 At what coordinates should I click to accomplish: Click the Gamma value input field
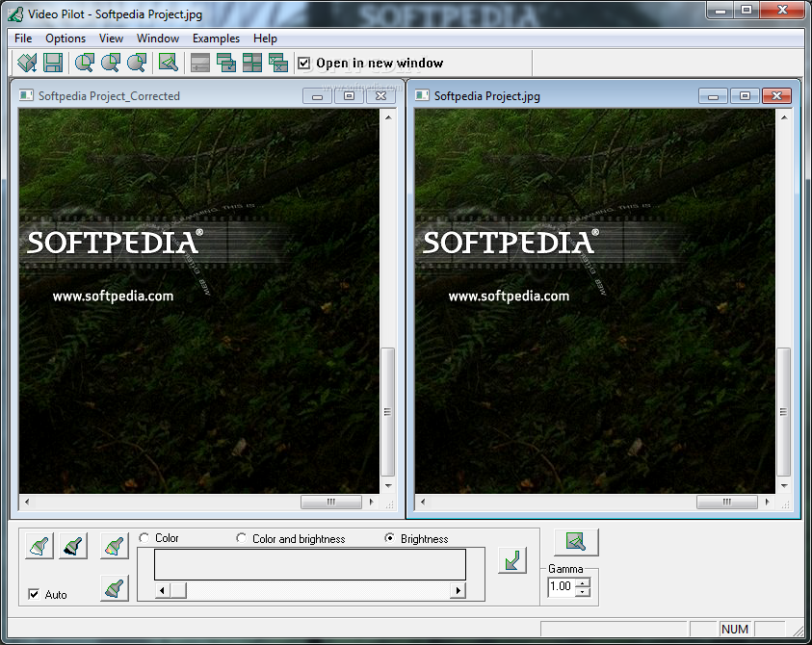(x=562, y=586)
